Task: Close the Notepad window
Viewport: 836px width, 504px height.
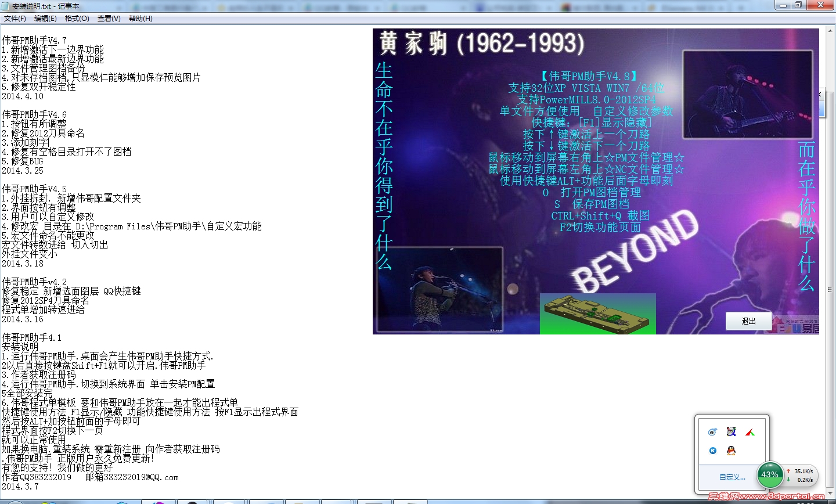Action: 821,5
